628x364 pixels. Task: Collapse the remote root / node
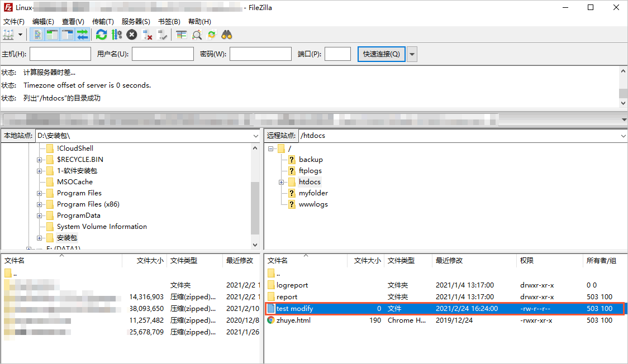pos(271,149)
